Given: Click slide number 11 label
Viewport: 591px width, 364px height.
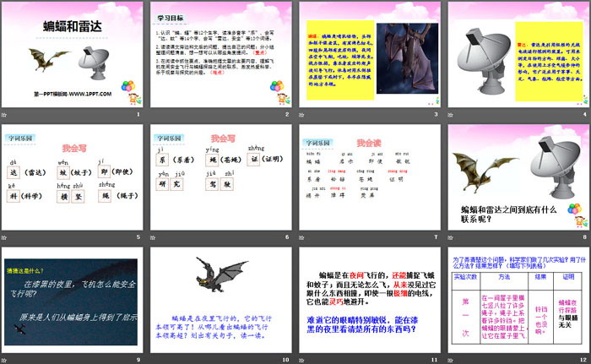Looking at the screenshot, I should click(435, 360).
